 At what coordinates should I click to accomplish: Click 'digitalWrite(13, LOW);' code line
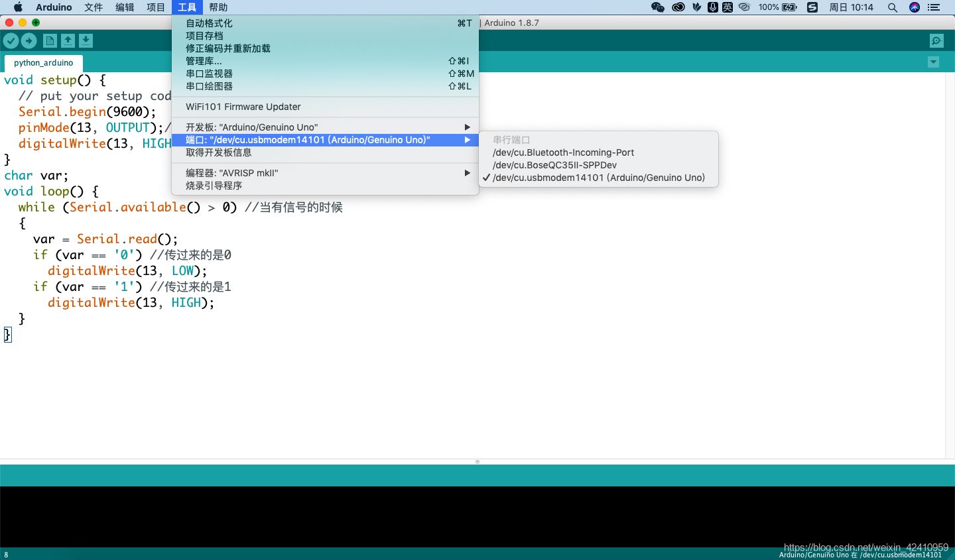coord(127,271)
